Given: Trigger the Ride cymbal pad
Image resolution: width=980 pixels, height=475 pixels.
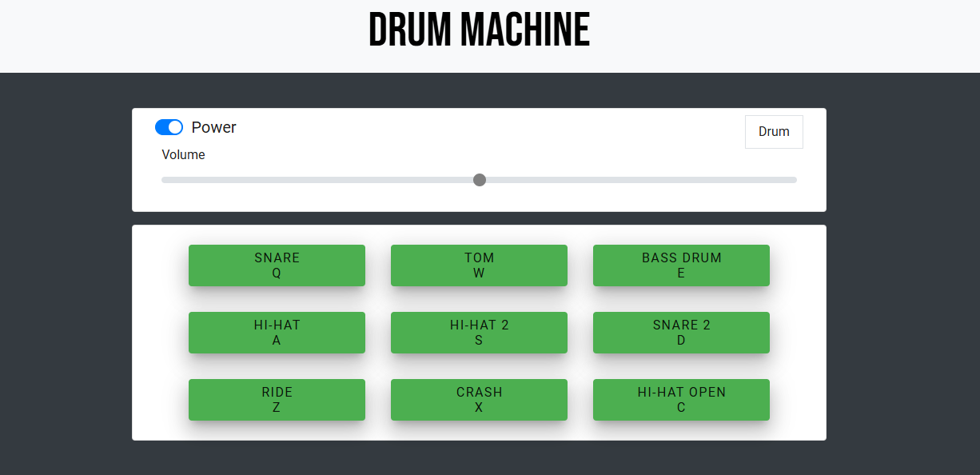Looking at the screenshot, I should coord(277,400).
